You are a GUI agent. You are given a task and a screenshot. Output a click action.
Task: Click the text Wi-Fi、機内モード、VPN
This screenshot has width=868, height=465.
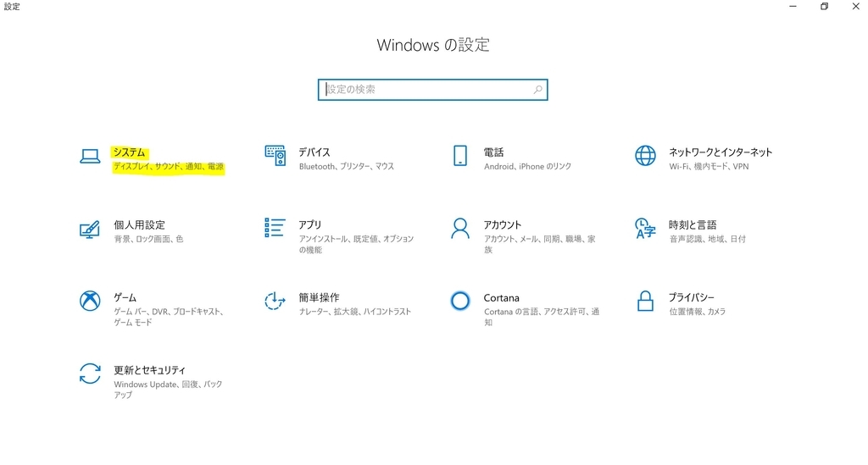(709, 166)
